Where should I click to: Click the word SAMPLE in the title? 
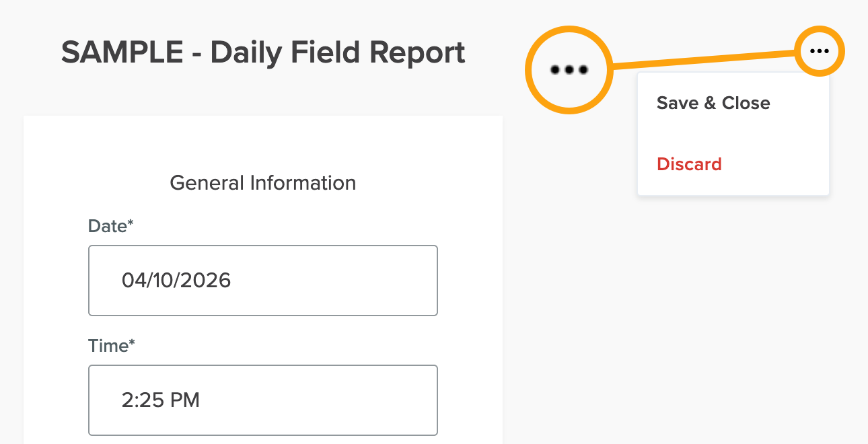click(122, 52)
